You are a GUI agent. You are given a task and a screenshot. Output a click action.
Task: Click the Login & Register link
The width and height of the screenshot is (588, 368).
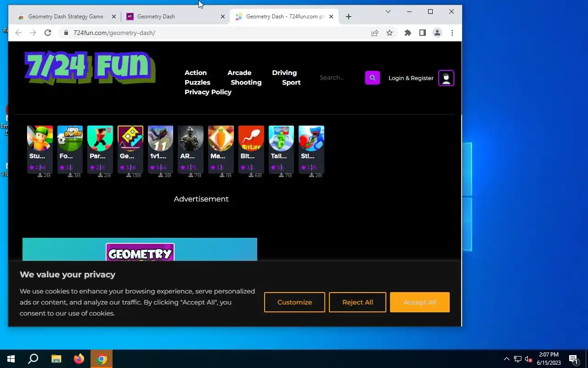click(x=411, y=78)
